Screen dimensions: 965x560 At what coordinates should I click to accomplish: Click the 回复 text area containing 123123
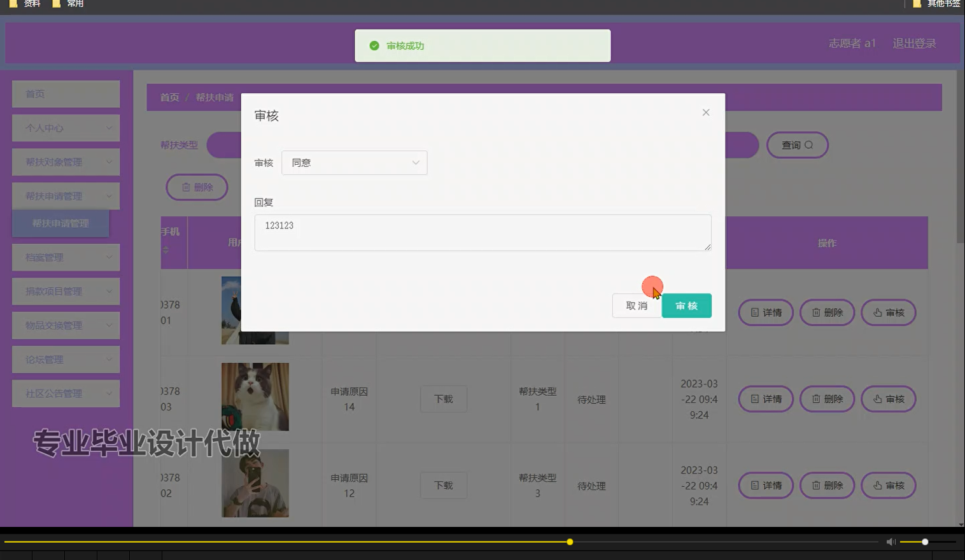[482, 233]
